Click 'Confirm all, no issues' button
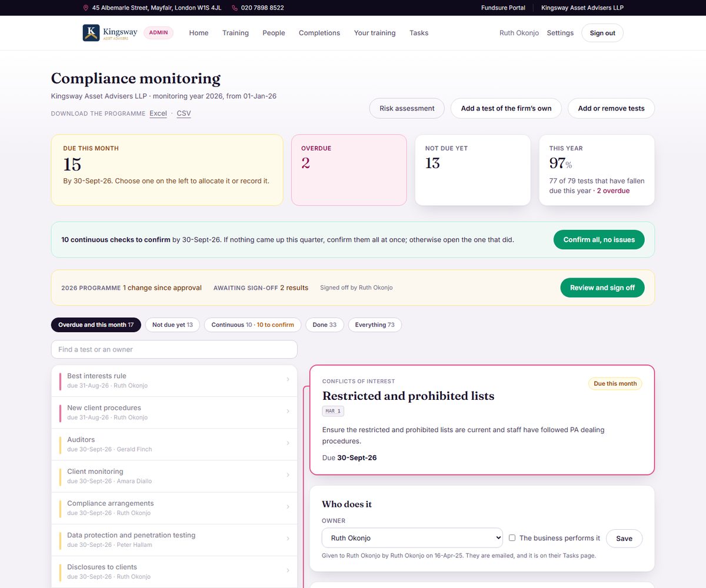The width and height of the screenshot is (706, 588). tap(599, 239)
